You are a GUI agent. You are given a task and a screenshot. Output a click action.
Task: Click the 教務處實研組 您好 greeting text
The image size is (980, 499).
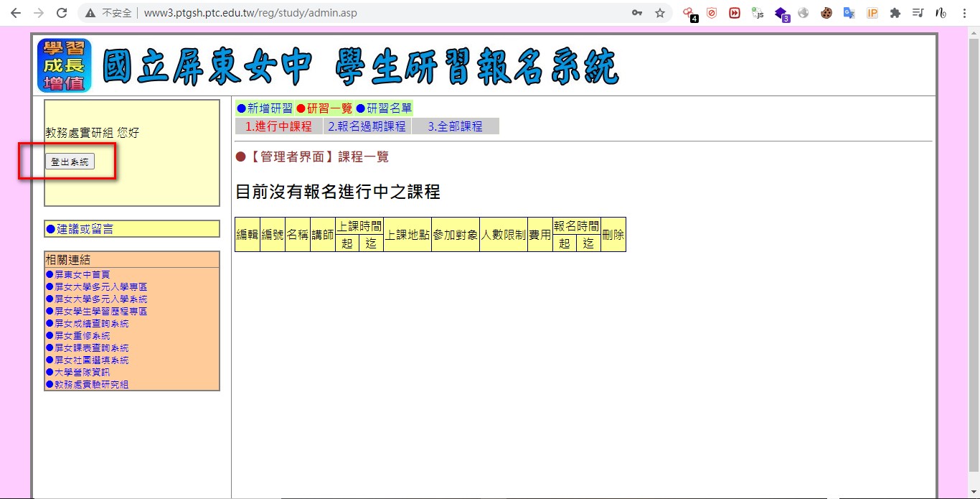pos(92,133)
